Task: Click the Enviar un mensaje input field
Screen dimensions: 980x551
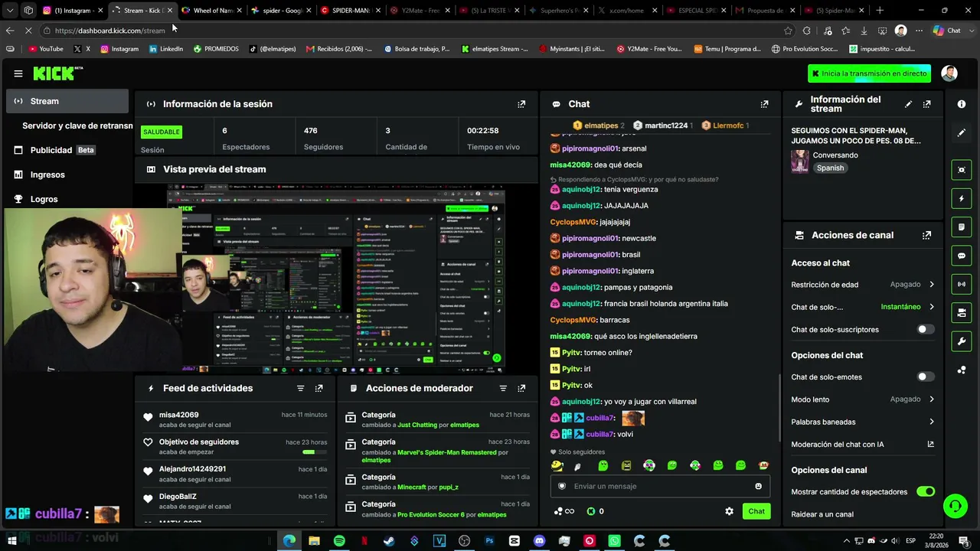Action: coord(660,486)
